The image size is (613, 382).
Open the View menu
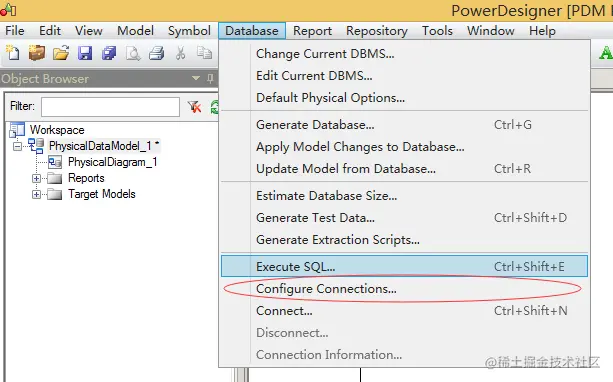89,30
